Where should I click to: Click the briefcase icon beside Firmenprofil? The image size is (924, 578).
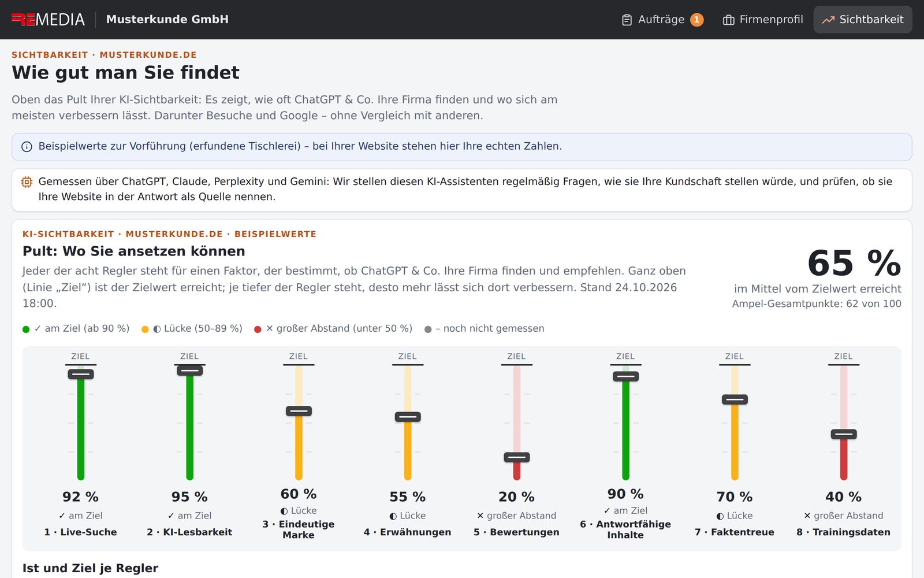pyautogui.click(x=729, y=20)
